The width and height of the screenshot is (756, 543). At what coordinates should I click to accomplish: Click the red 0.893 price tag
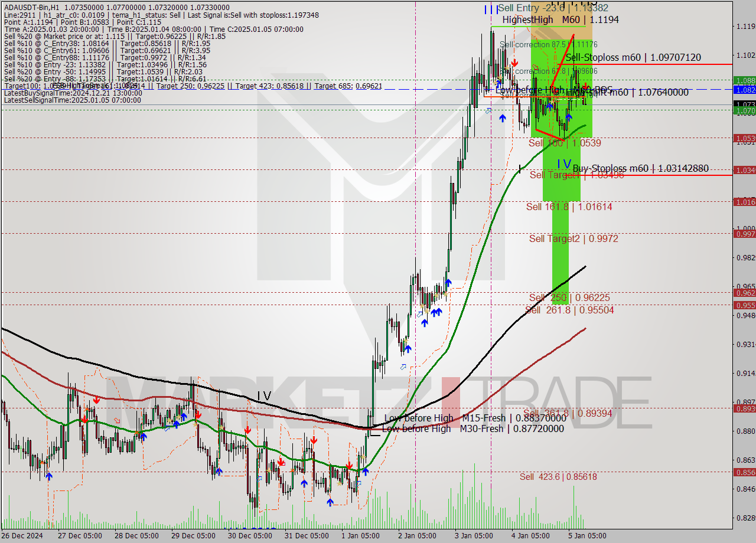pos(744,408)
